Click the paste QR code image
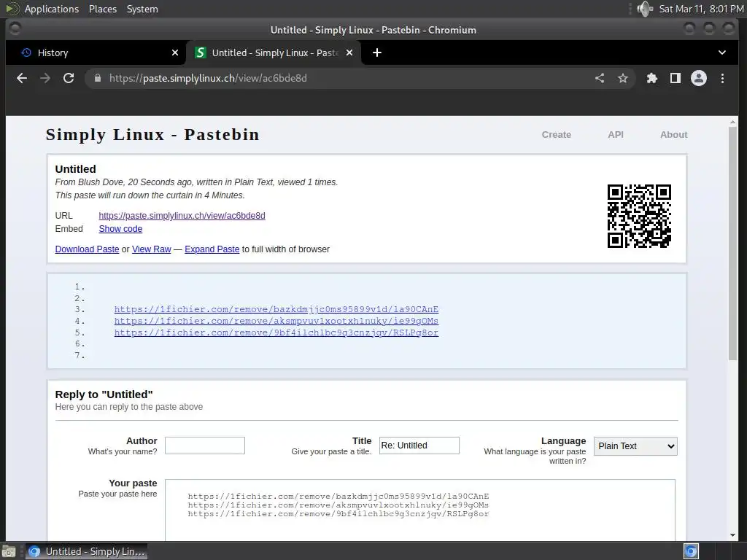Viewport: 747px width, 560px height. pos(639,216)
